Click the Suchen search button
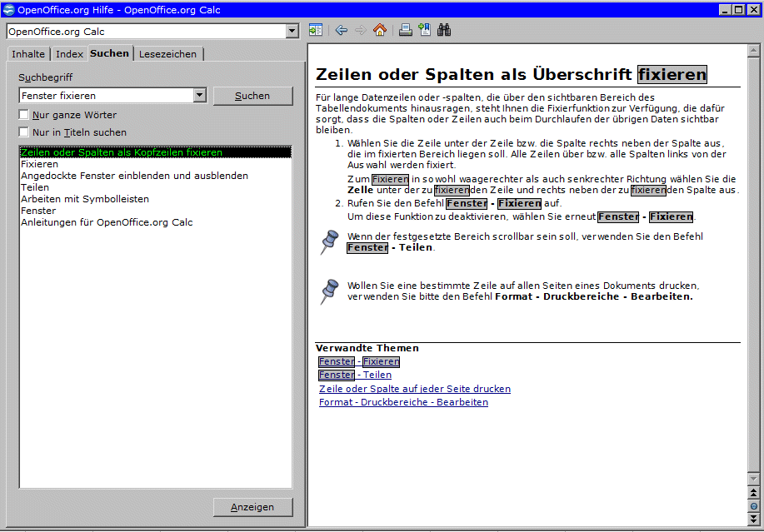Image resolution: width=764 pixels, height=532 pixels. (x=252, y=96)
